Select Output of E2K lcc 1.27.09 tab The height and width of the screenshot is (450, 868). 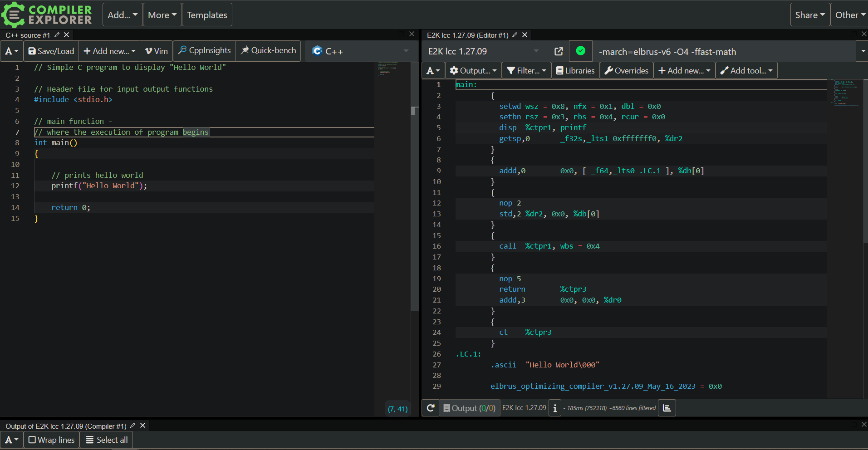click(x=66, y=426)
